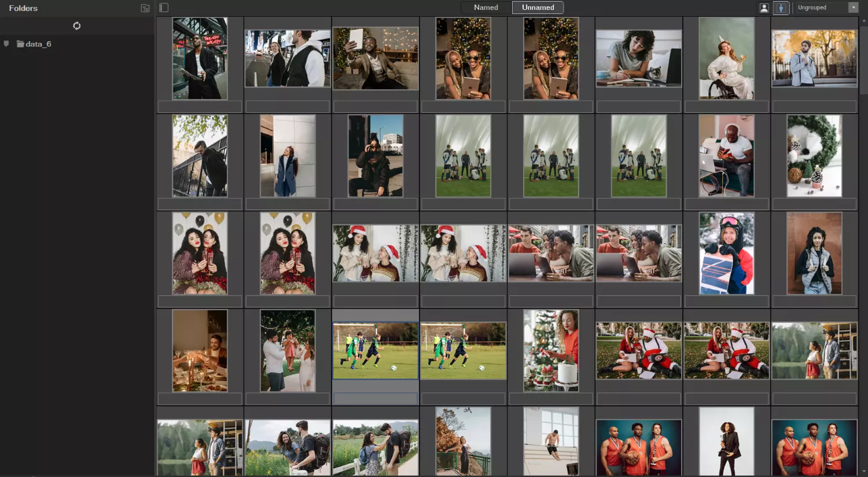Select the man with headphones at laptop photo
The image size is (868, 477).
tap(726, 156)
